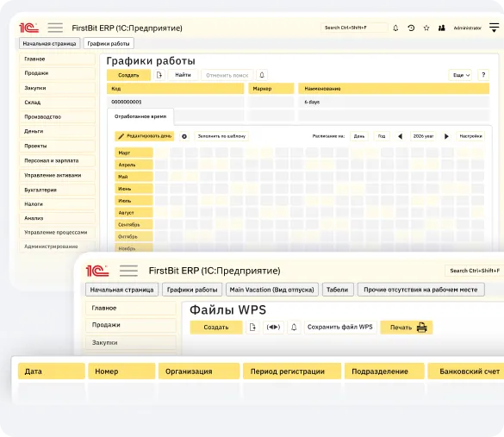This screenshot has height=437, width=504.
Task: Click the Редактировать день button
Action: pos(145,136)
